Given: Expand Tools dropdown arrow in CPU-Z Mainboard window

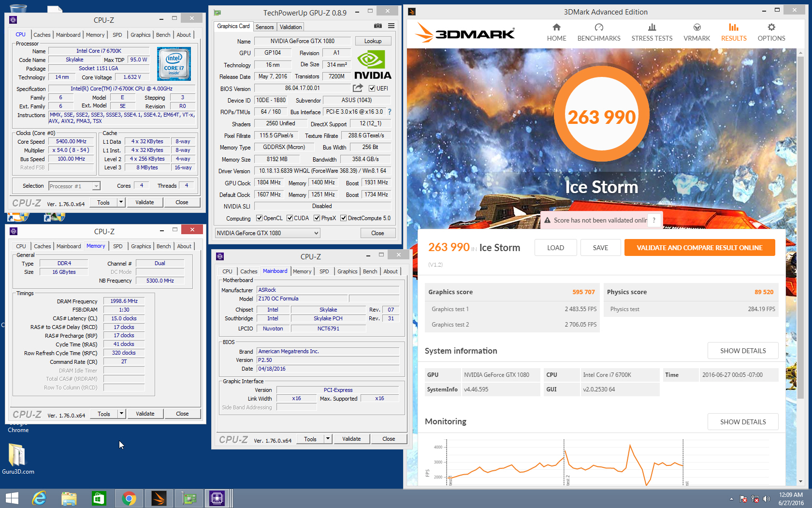Looking at the screenshot, I should pyautogui.click(x=328, y=439).
